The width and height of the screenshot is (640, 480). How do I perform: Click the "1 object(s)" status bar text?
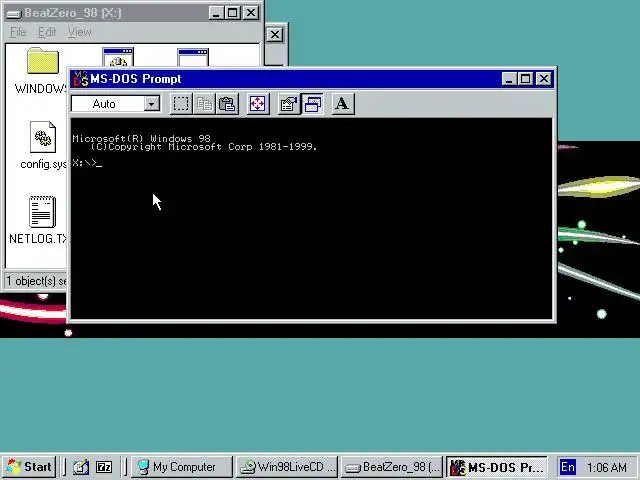pyautogui.click(x=36, y=281)
